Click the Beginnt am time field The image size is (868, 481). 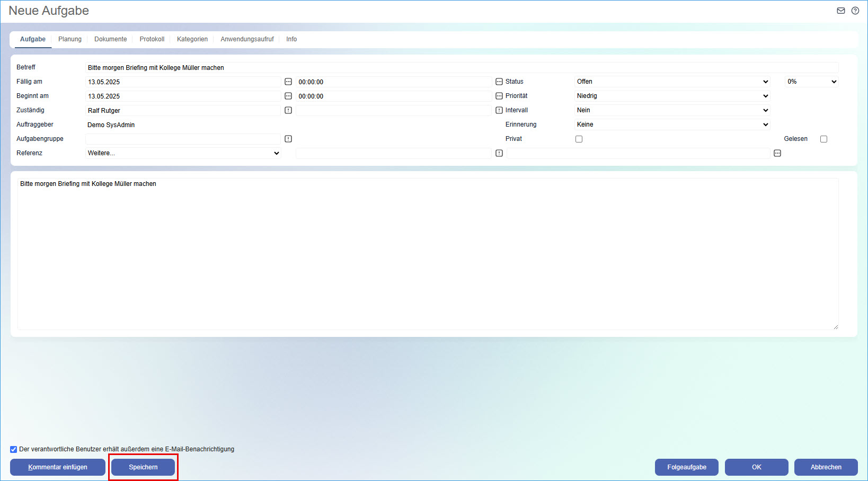(394, 96)
